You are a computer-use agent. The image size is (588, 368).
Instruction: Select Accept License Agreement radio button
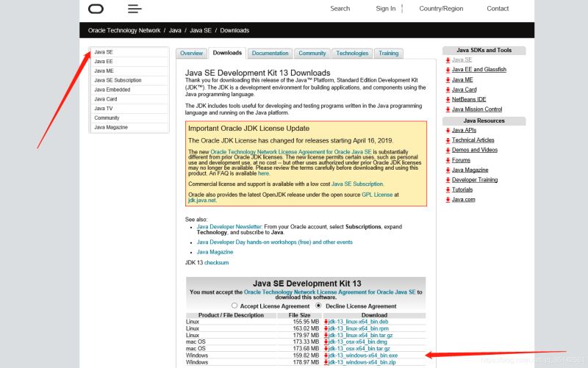(234, 306)
